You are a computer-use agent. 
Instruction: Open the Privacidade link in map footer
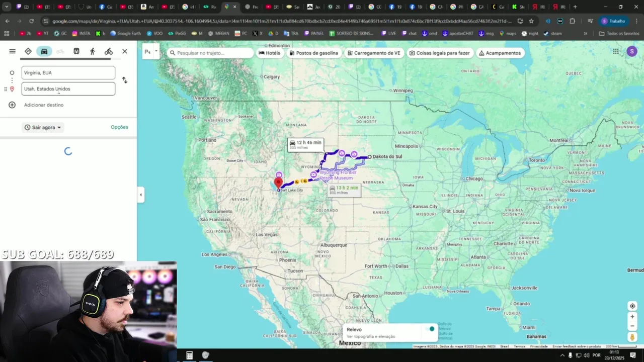(538, 346)
